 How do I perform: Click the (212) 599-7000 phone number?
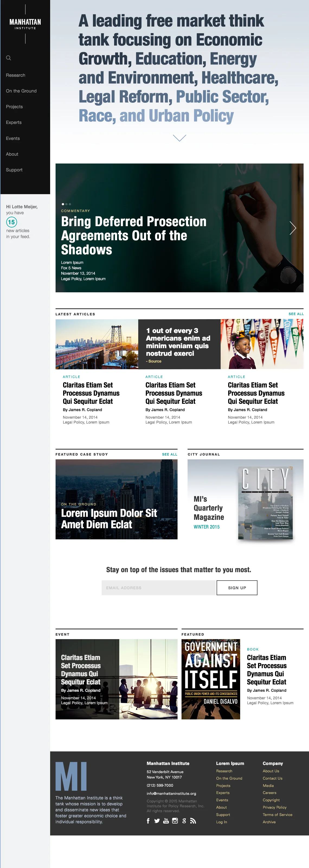pos(160,785)
